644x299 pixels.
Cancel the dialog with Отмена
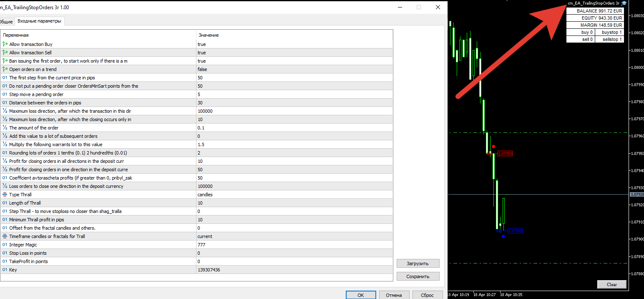pos(394,295)
